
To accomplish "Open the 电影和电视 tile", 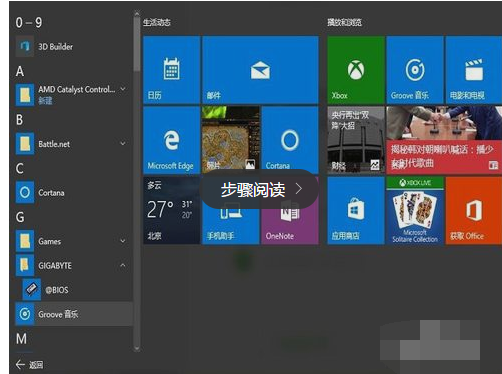I will (x=474, y=70).
